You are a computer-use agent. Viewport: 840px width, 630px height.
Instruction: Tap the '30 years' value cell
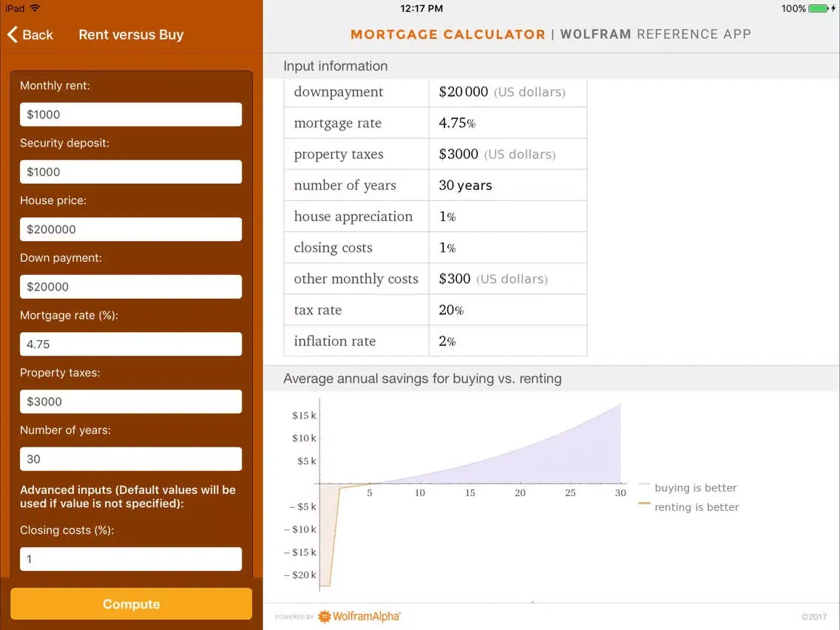[508, 186]
